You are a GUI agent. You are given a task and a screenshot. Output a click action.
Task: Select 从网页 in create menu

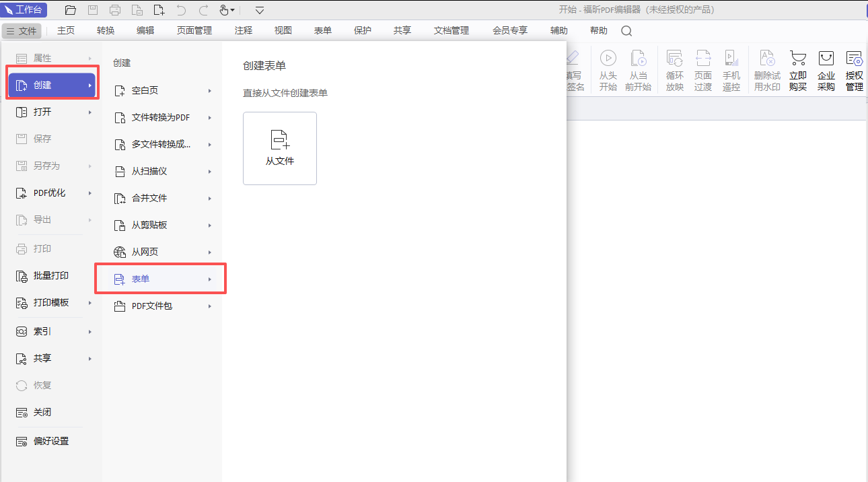point(145,252)
